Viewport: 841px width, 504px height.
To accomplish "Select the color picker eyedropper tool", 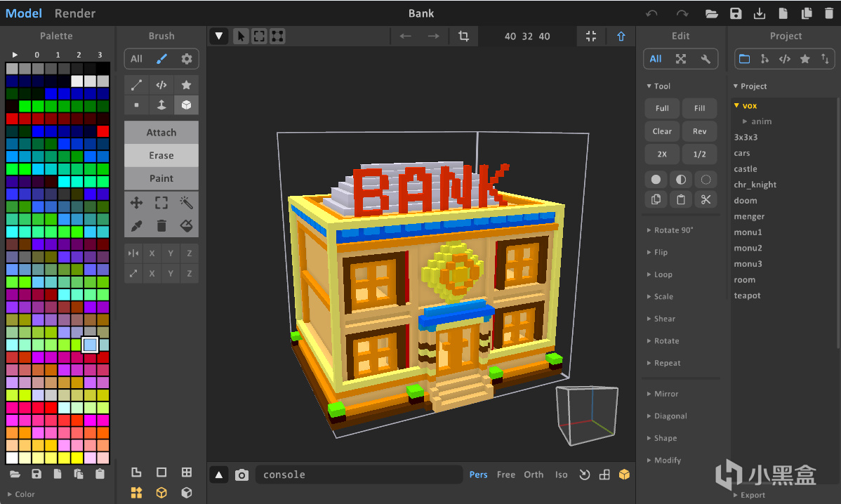I will point(136,226).
